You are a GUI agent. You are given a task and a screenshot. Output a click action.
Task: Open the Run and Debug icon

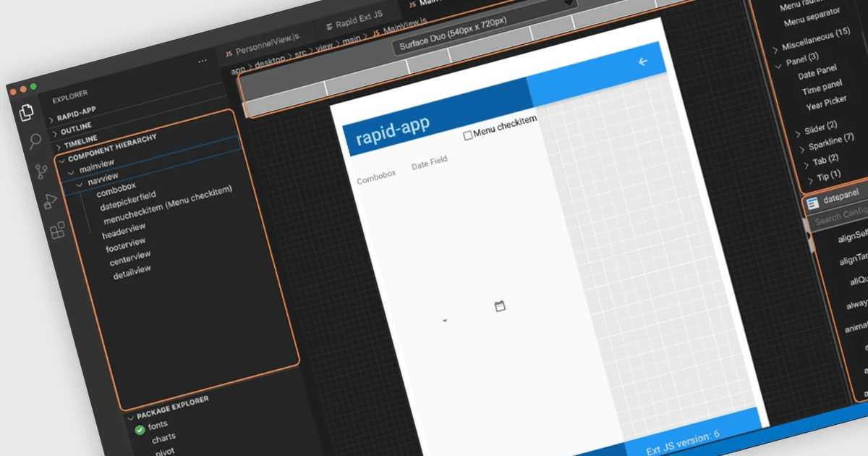coord(50,202)
